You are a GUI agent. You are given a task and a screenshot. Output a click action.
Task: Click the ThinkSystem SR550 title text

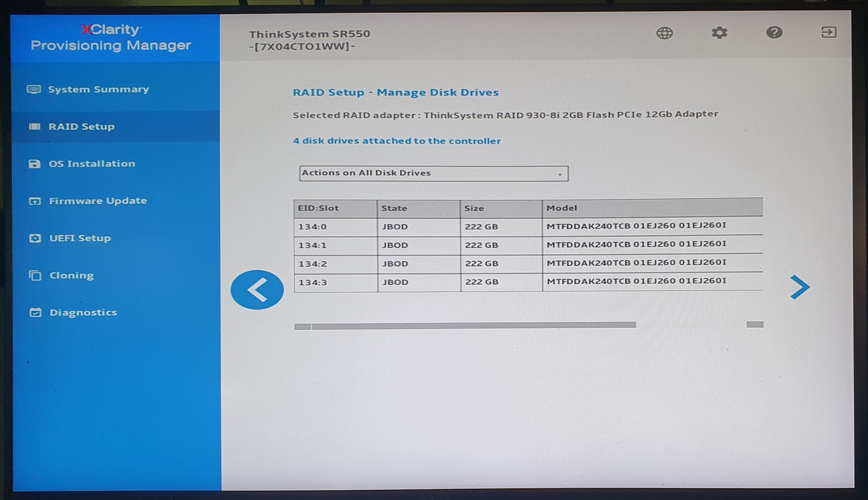coord(309,34)
